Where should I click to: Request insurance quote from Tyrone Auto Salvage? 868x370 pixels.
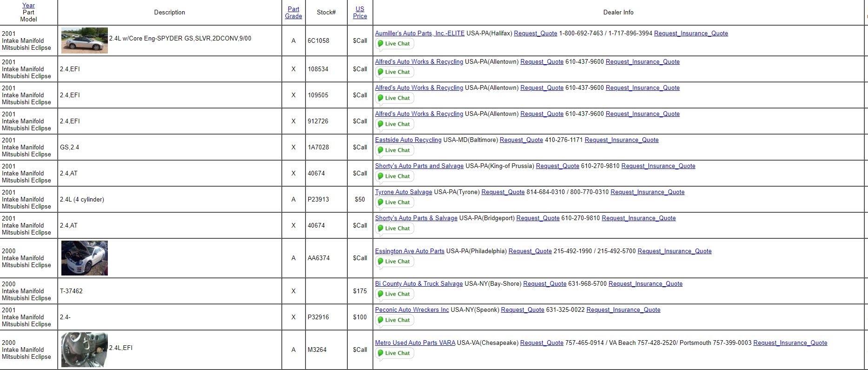coord(648,192)
